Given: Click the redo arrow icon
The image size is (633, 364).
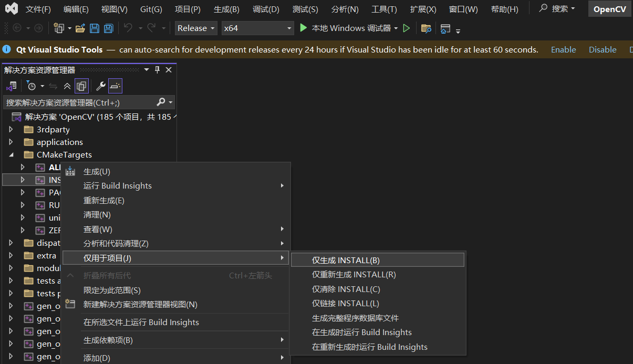Looking at the screenshot, I should point(151,28).
